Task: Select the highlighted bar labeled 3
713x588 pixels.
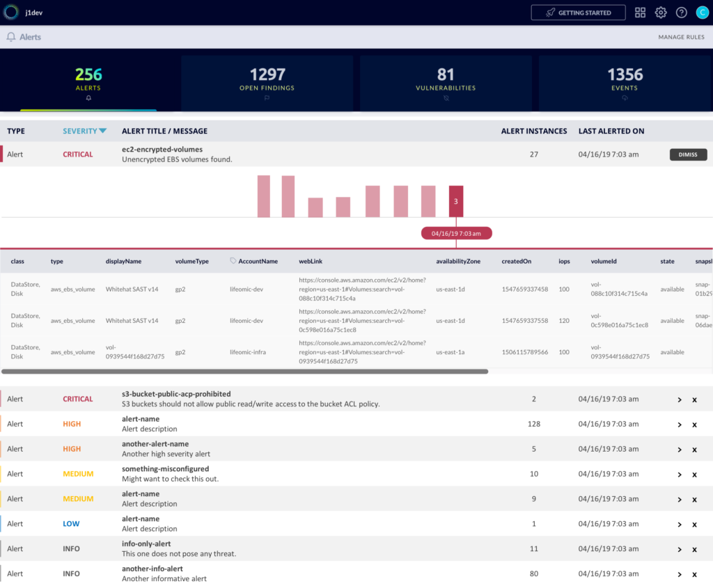Action: (x=456, y=201)
